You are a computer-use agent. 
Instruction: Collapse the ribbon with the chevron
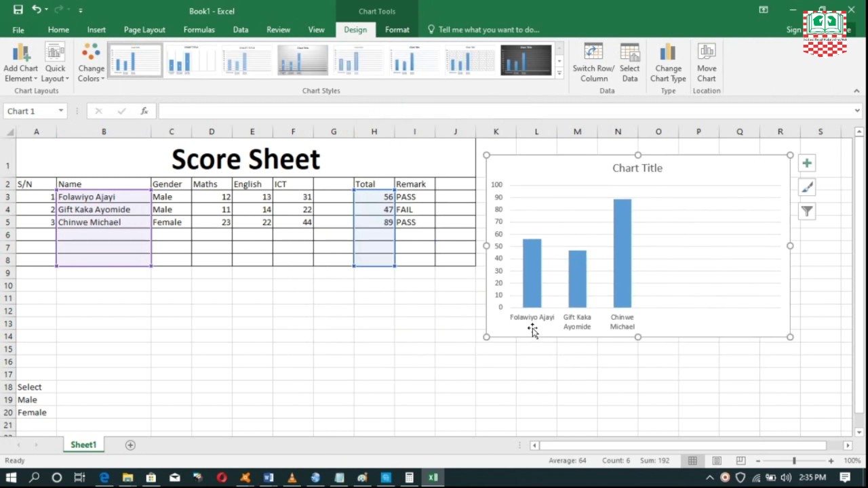click(856, 90)
